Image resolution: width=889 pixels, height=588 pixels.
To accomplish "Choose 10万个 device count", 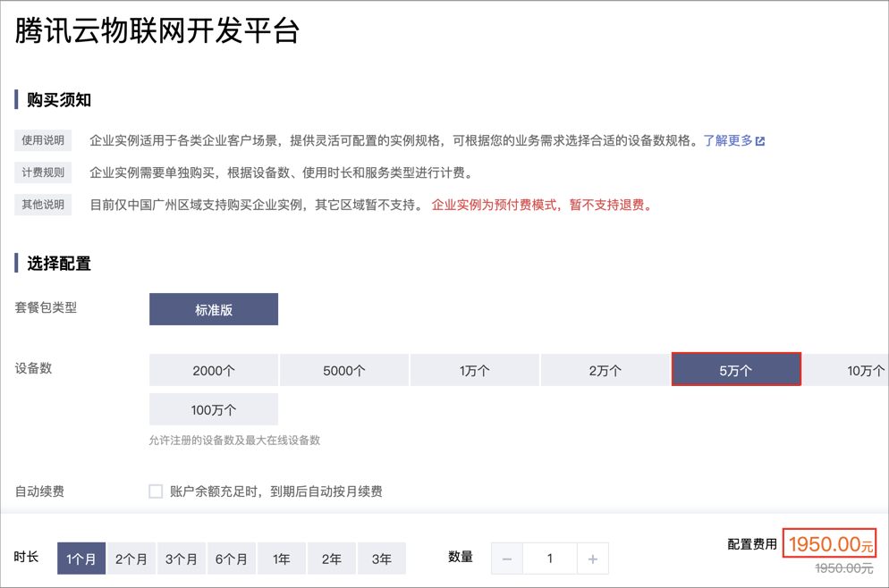I will click(845, 371).
